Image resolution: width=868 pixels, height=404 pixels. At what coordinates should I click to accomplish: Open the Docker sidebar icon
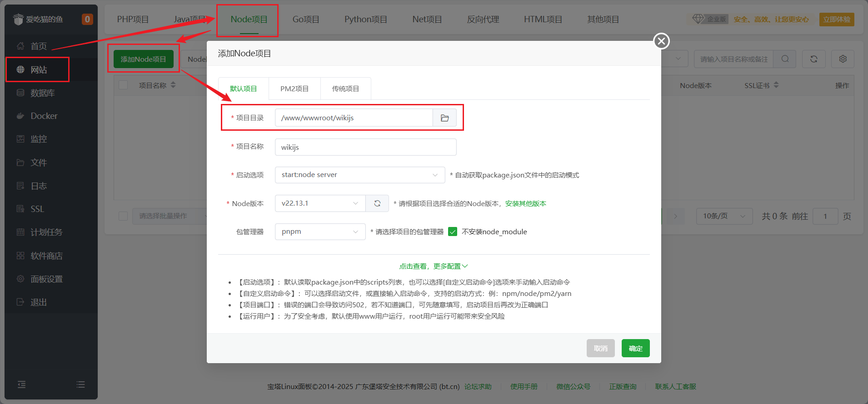(x=20, y=116)
